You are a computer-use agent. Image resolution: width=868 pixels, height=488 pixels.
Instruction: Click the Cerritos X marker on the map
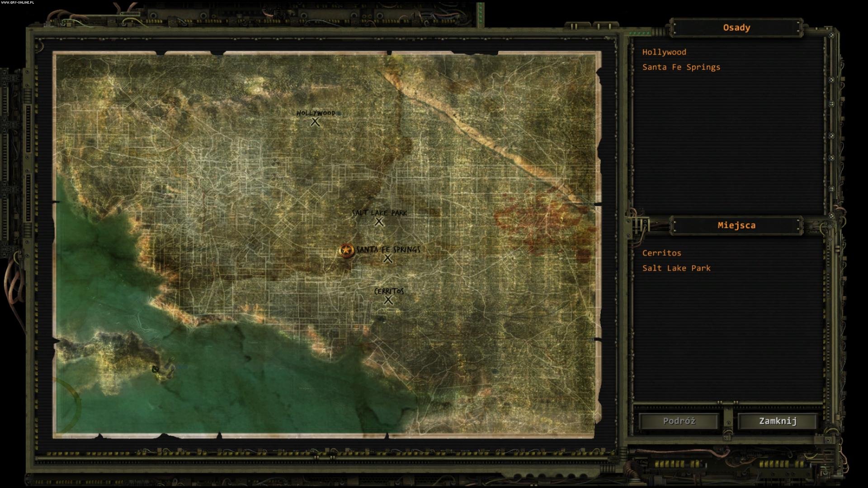(x=388, y=300)
